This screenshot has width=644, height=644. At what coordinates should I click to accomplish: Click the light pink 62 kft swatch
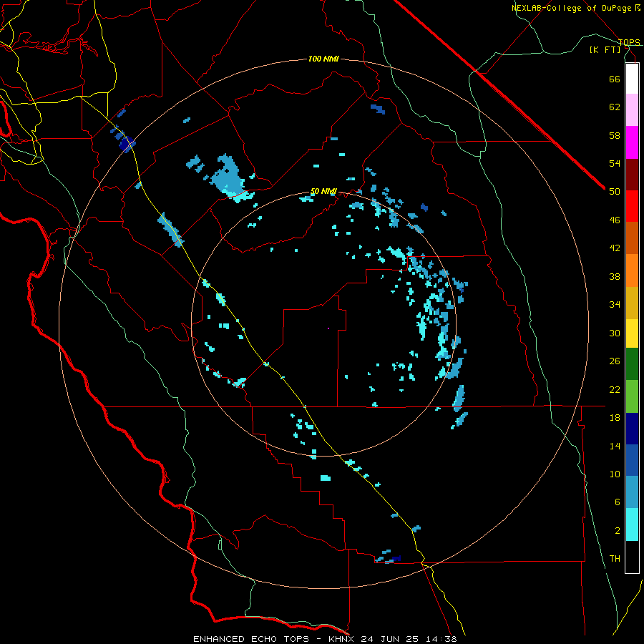[632, 109]
